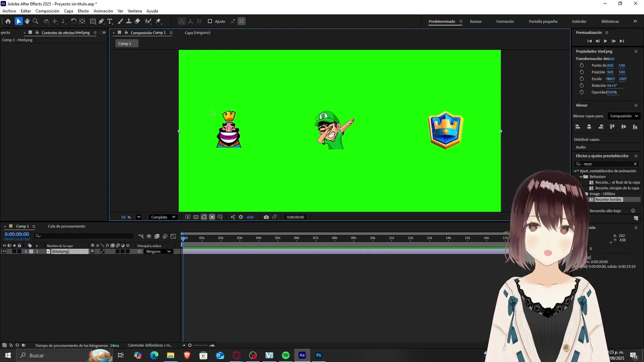Enable frame blending for timeline layers
This screenshot has height=362, width=644.
[x=157, y=236]
